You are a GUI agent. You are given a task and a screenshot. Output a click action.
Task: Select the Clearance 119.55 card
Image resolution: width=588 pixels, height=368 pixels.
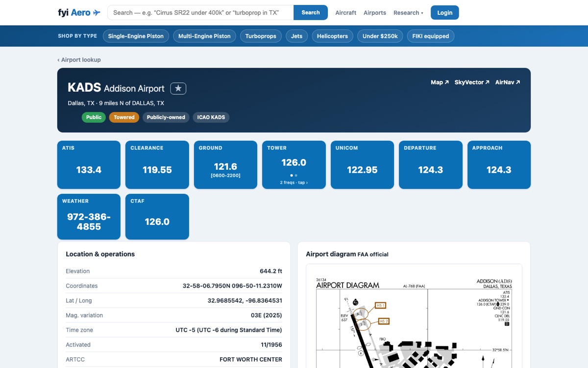157,165
